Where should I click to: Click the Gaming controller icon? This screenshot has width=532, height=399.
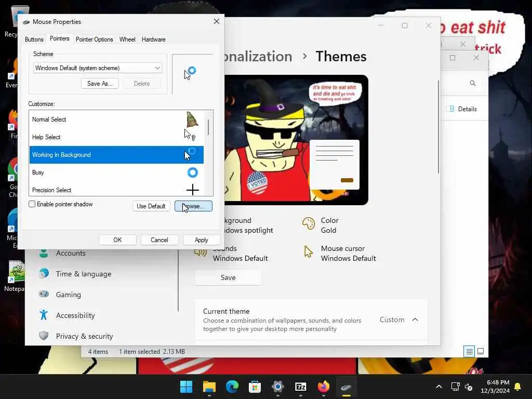44,294
